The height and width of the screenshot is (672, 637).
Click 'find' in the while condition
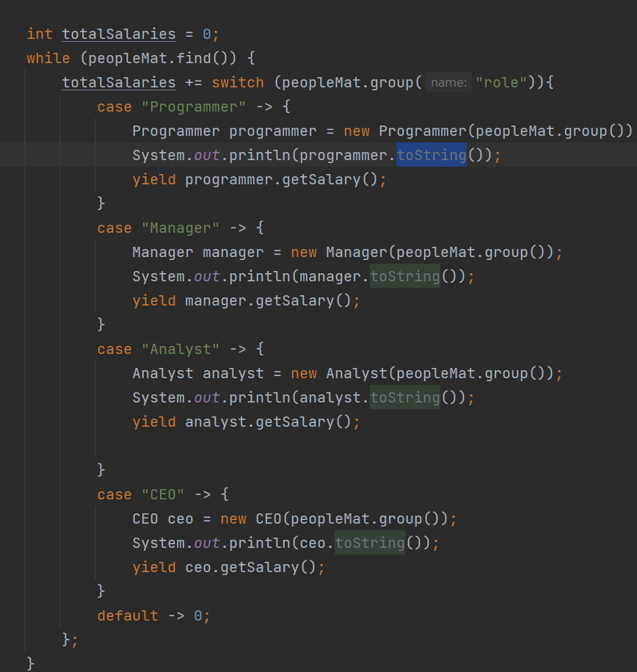[x=194, y=58]
